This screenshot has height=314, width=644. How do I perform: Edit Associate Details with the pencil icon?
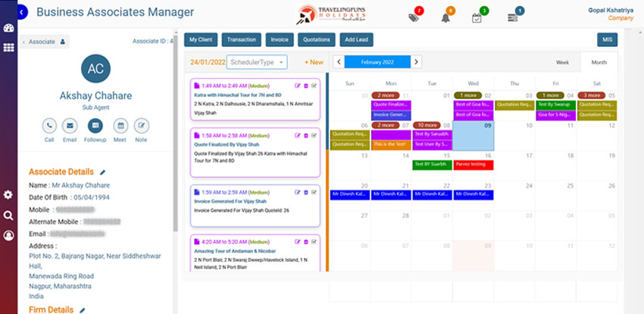coord(103,173)
